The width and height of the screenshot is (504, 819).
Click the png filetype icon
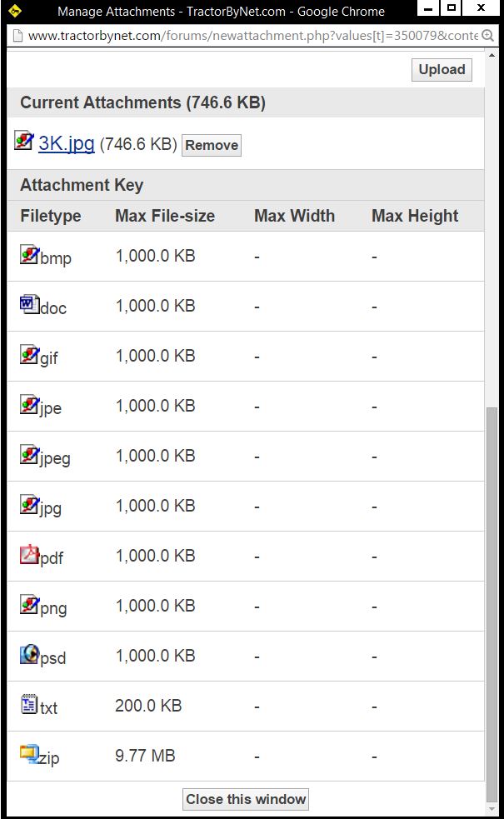click(x=29, y=605)
